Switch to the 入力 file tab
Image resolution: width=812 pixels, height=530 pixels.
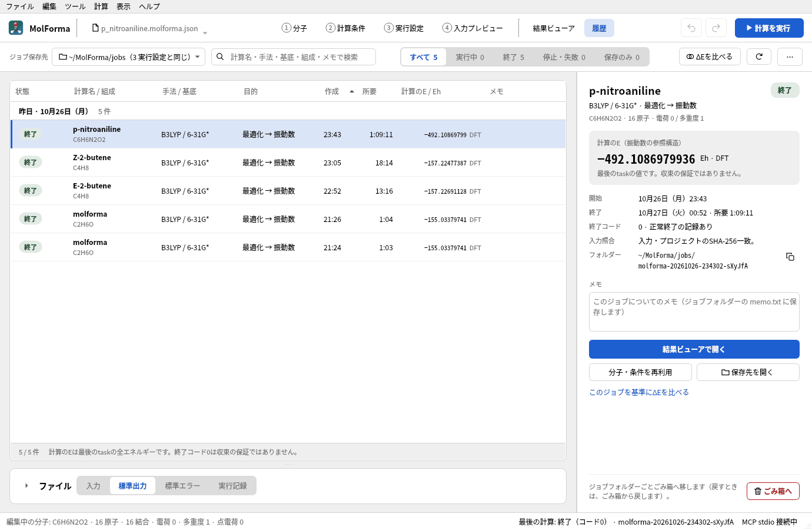pos(94,486)
